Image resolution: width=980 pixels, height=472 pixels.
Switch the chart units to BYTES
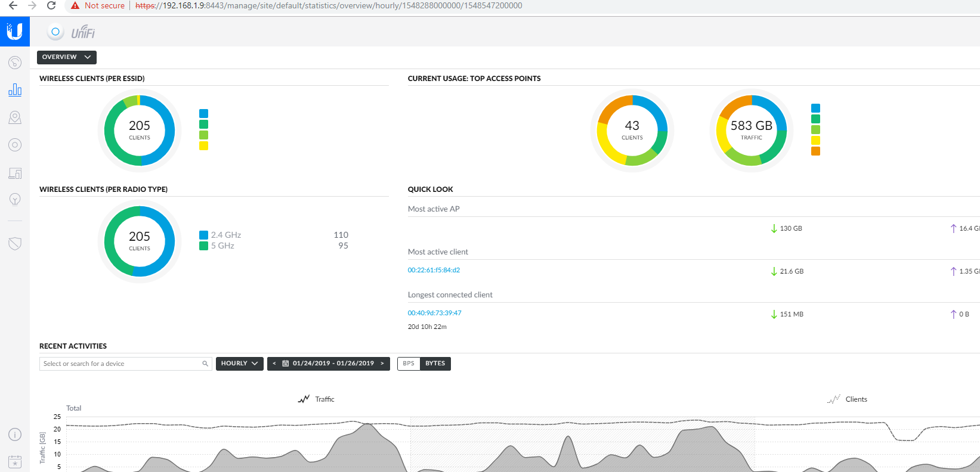tap(435, 364)
